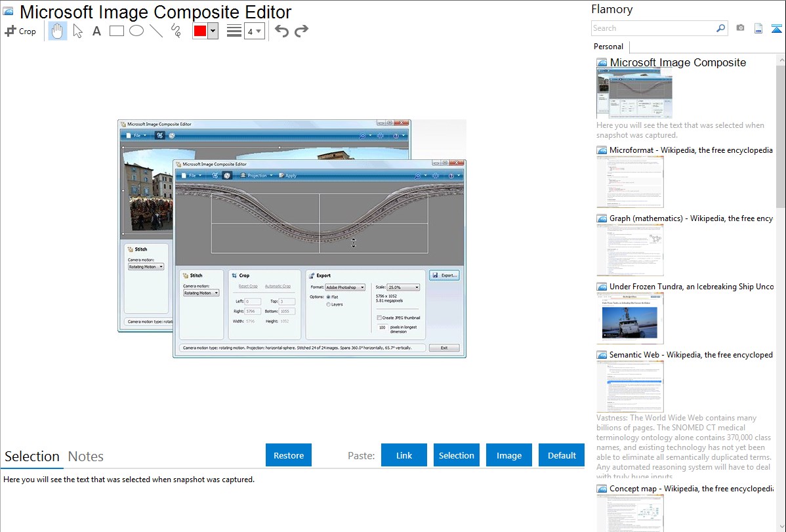Open the line width dropdown showing 4
Viewport: 786px width, 532px height.
click(254, 31)
